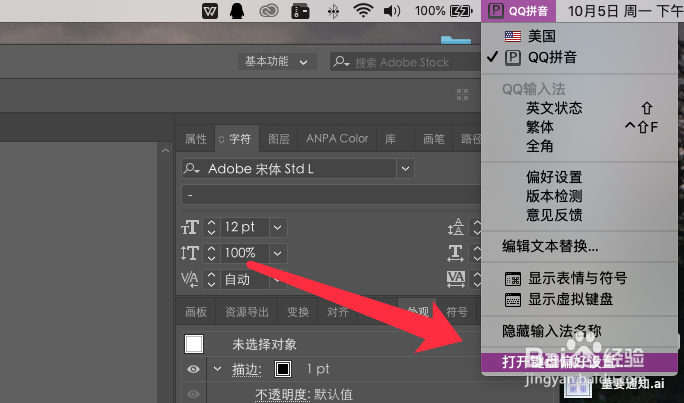The width and height of the screenshot is (684, 403).
Task: Click the leading icon
Action: pyautogui.click(x=455, y=227)
